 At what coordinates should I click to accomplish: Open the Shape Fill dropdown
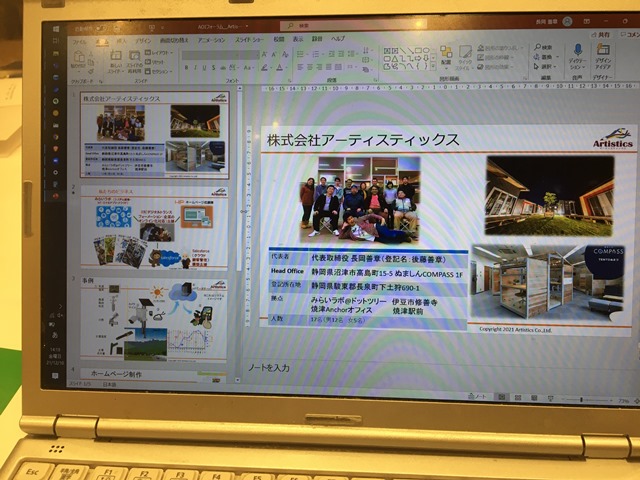click(500, 48)
